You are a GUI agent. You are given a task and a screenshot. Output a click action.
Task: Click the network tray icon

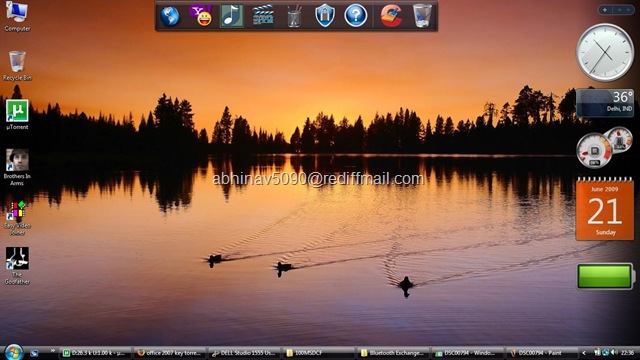[606, 353]
